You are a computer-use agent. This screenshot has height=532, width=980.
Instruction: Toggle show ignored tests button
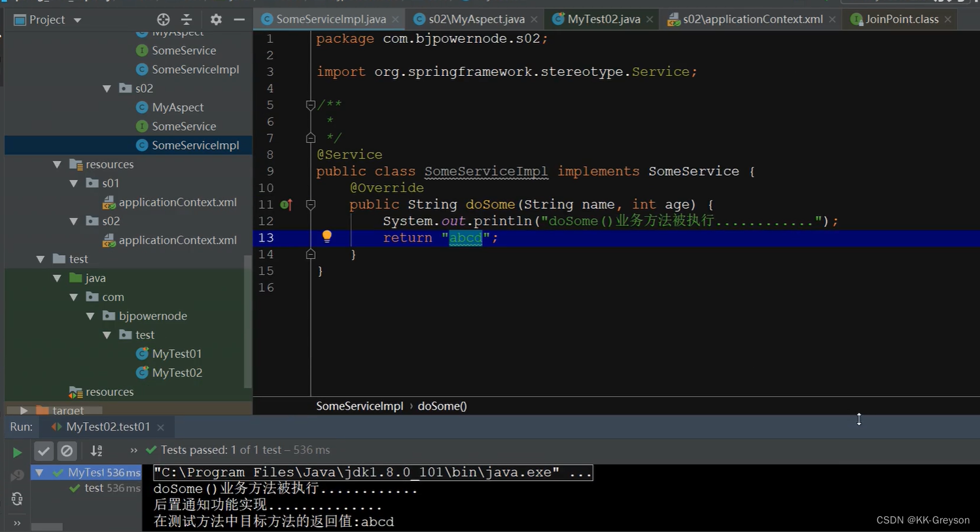click(x=67, y=451)
